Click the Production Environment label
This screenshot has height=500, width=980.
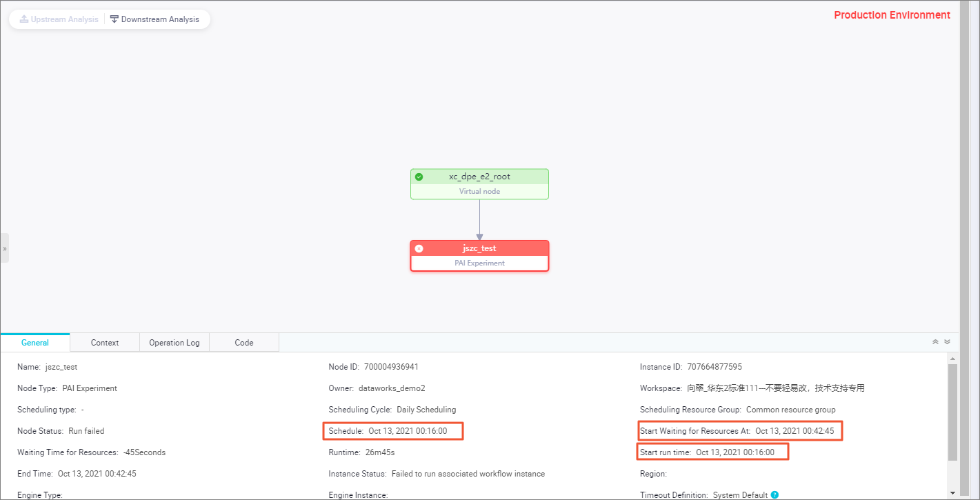point(892,15)
